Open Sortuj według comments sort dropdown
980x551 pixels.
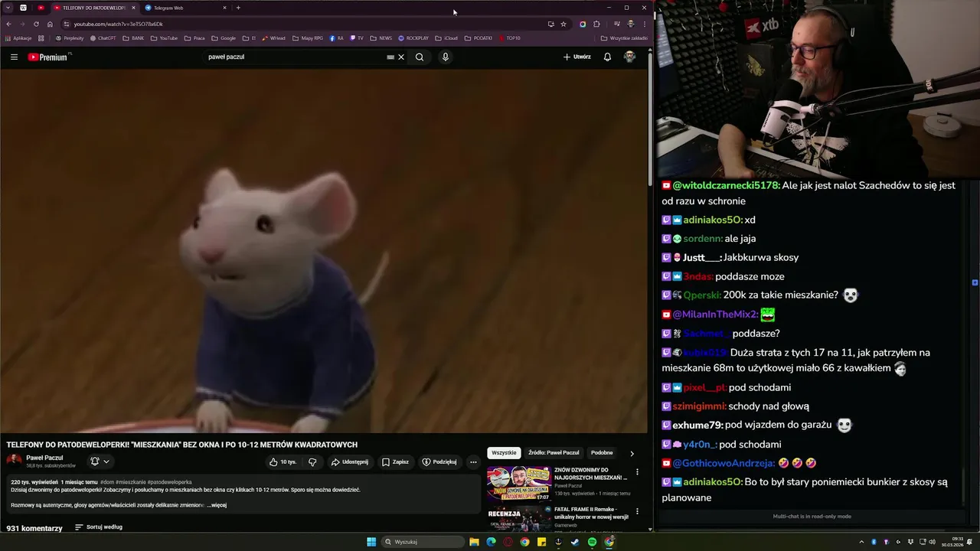pyautogui.click(x=99, y=527)
